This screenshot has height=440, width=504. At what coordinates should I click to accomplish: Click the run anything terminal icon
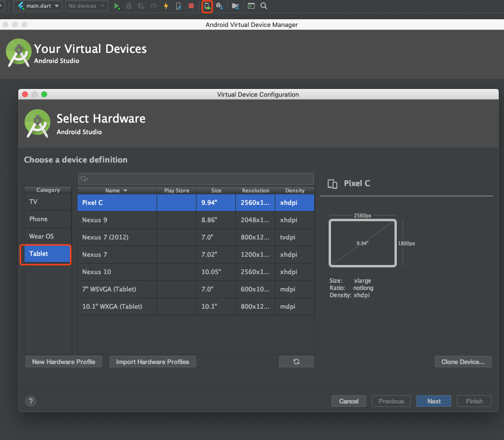coord(251,6)
